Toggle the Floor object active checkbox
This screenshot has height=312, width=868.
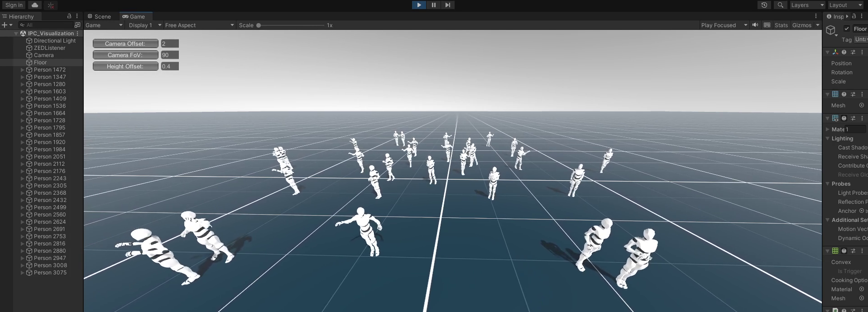847,29
